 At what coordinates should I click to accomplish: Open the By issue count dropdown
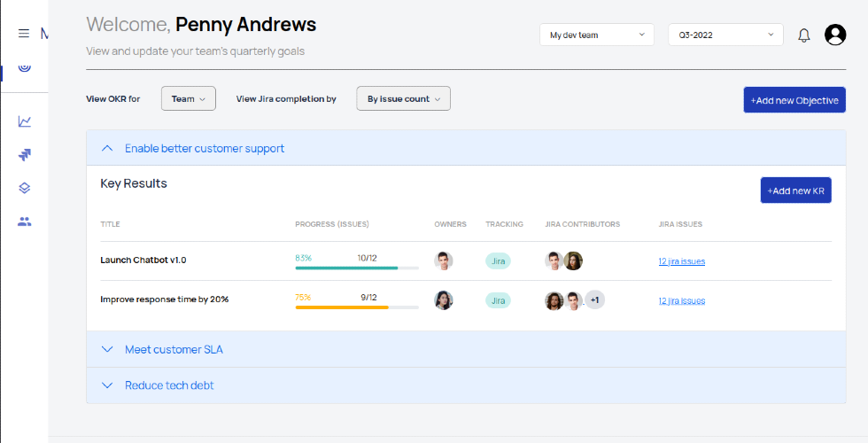coord(404,98)
